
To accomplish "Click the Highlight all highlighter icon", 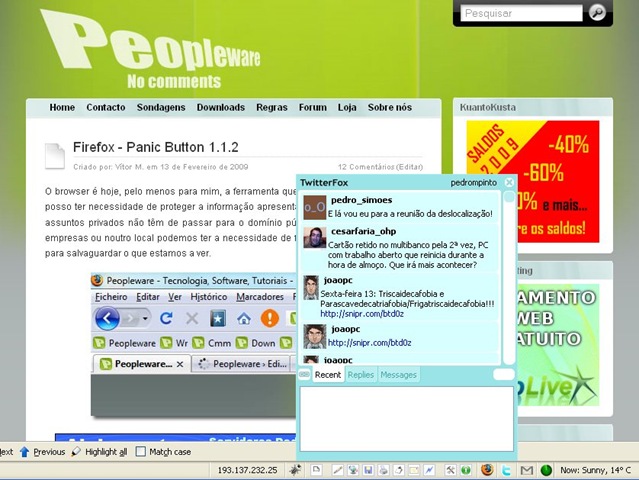I will coord(76,451).
